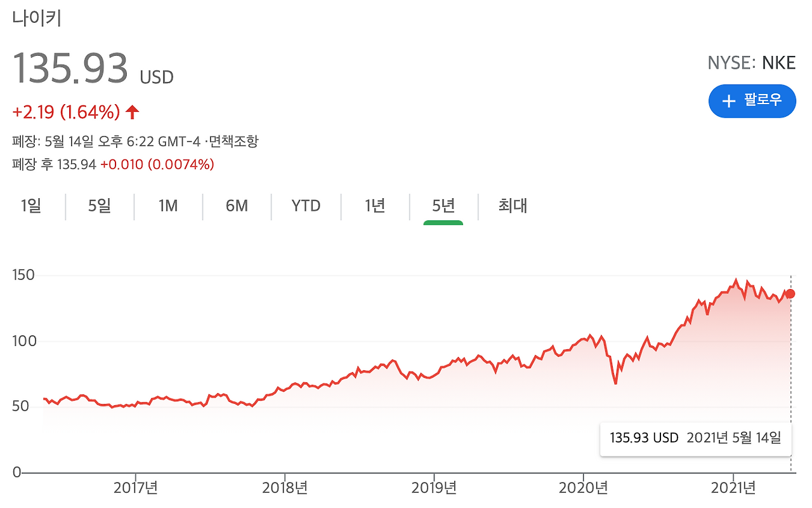The image size is (812, 508).
Task: Click the 150 y-axis label
Action: [x=24, y=276]
